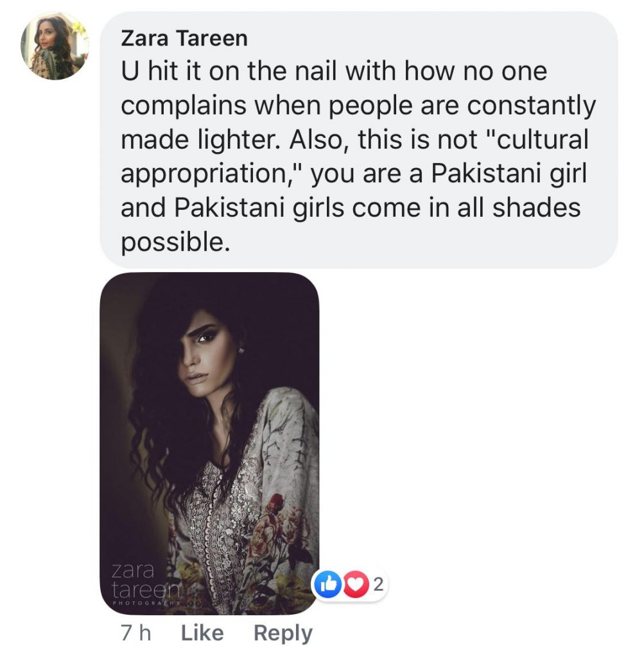Viewport: 644px width, 657px height.
Task: Open the 7 h timestamp link
Action: [135, 633]
